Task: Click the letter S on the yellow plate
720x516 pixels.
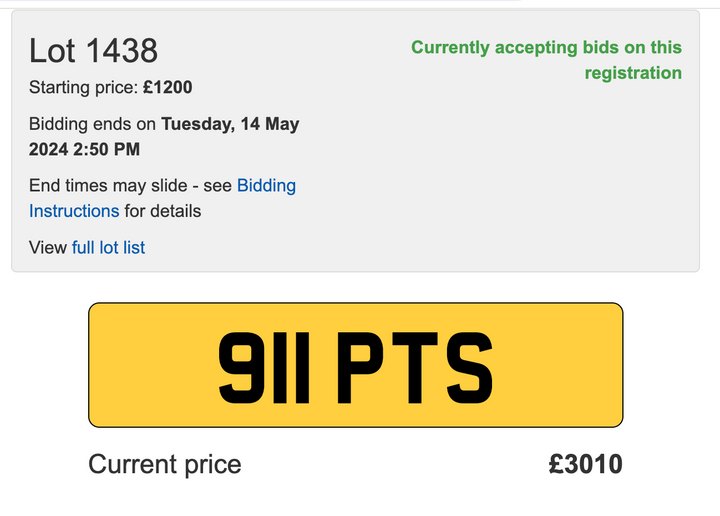Action: coord(470,368)
